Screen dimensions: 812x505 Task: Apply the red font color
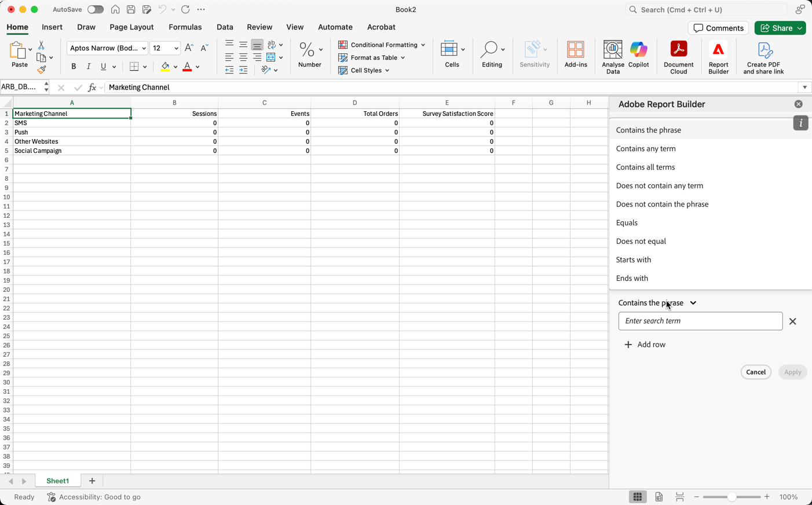(187, 67)
